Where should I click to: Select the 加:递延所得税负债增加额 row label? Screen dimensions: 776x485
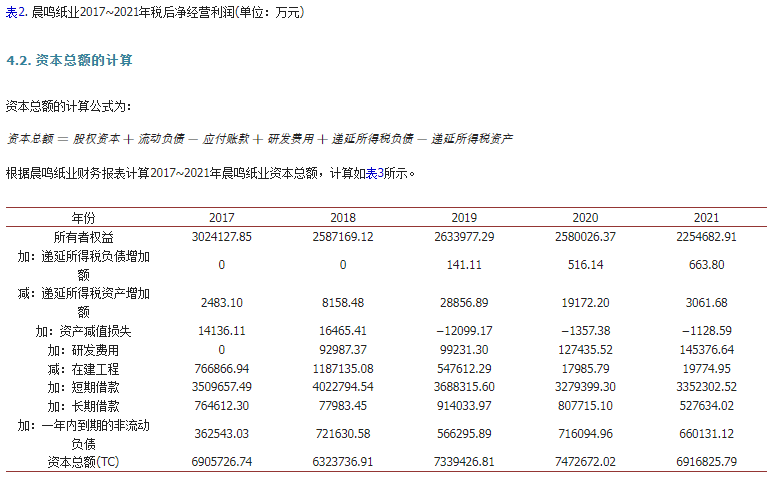tap(84, 265)
